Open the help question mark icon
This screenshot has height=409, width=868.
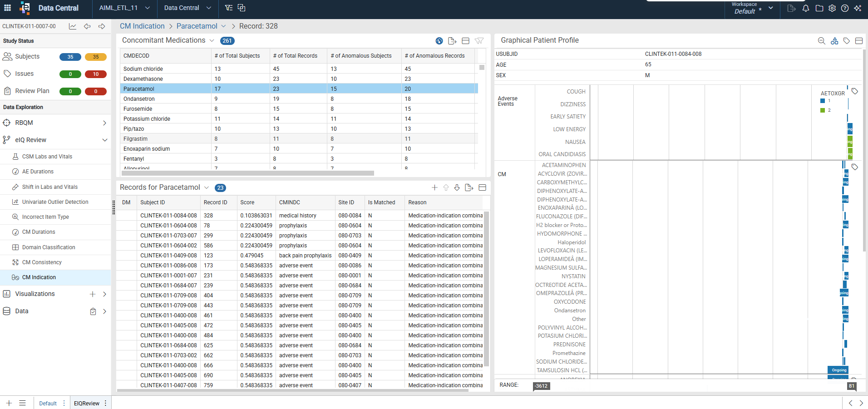click(x=845, y=8)
